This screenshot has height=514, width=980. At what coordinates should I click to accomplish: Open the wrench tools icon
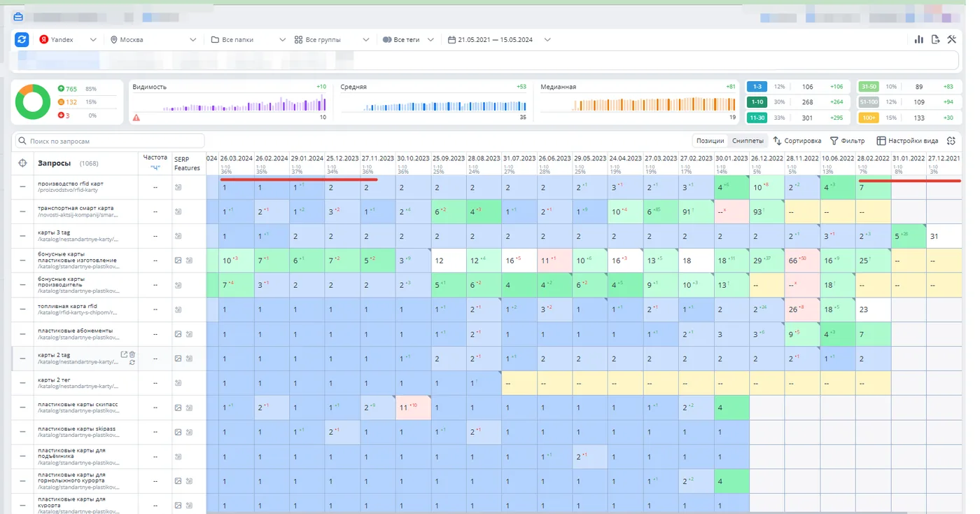tap(951, 40)
